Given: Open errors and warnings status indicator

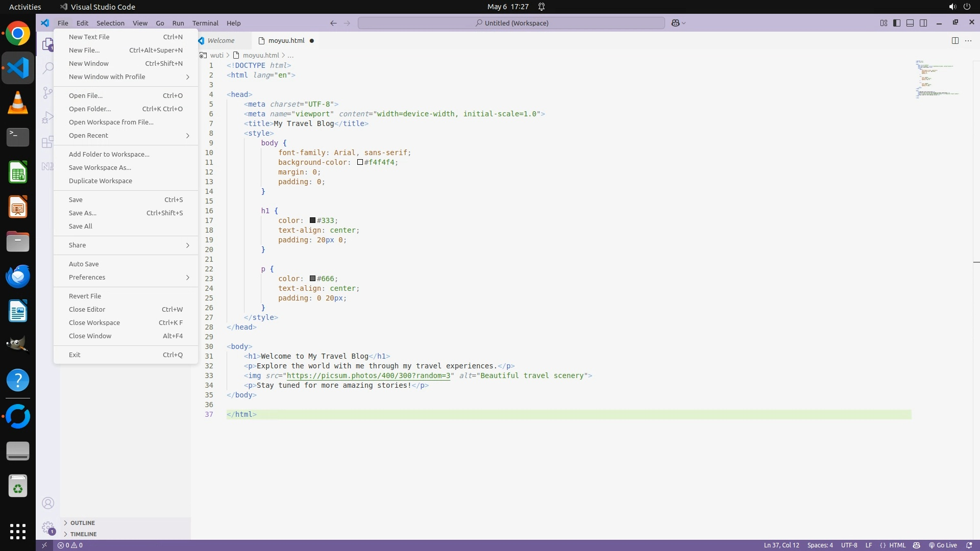Looking at the screenshot, I should 70,545.
